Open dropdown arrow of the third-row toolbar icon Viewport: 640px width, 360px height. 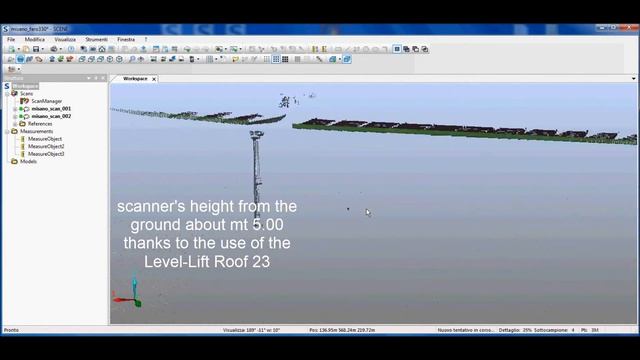pos(19,69)
